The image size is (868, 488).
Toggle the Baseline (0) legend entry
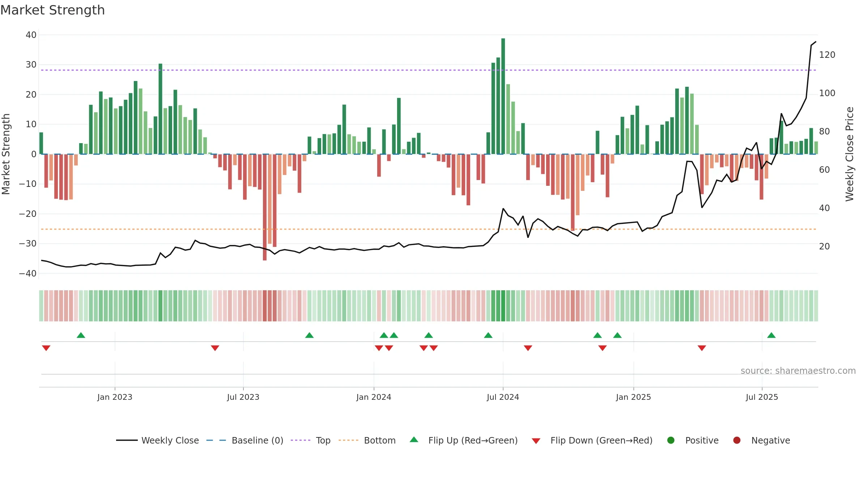(x=245, y=440)
